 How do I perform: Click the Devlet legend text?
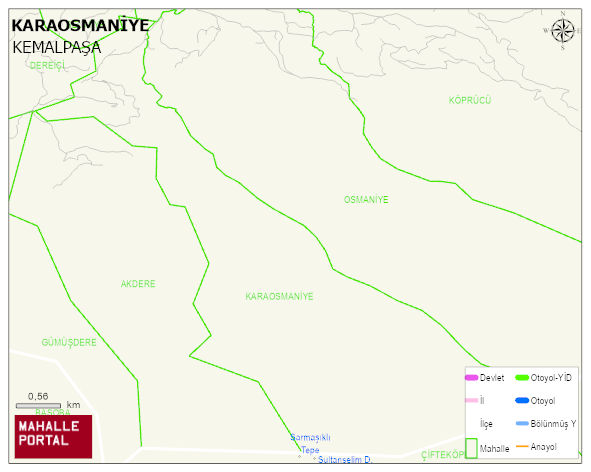492,378
